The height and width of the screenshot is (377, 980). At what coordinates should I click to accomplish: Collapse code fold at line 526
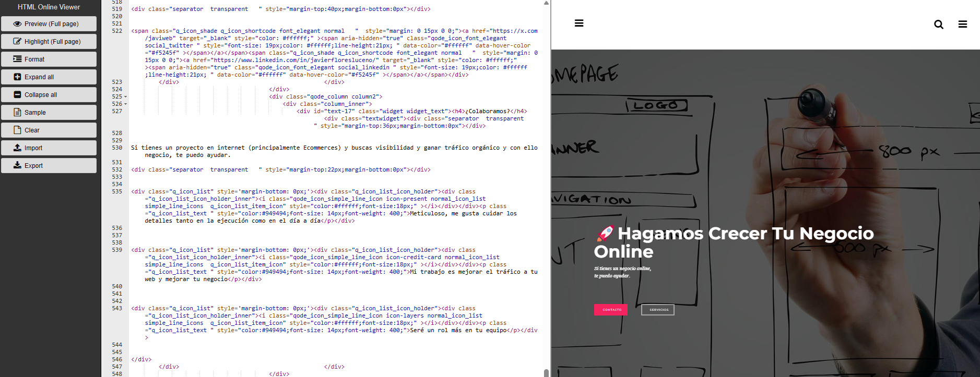126,104
